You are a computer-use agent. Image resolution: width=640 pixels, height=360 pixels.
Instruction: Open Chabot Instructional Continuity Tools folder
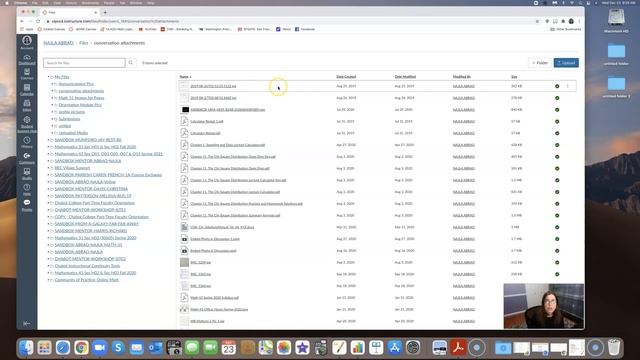pos(87,266)
